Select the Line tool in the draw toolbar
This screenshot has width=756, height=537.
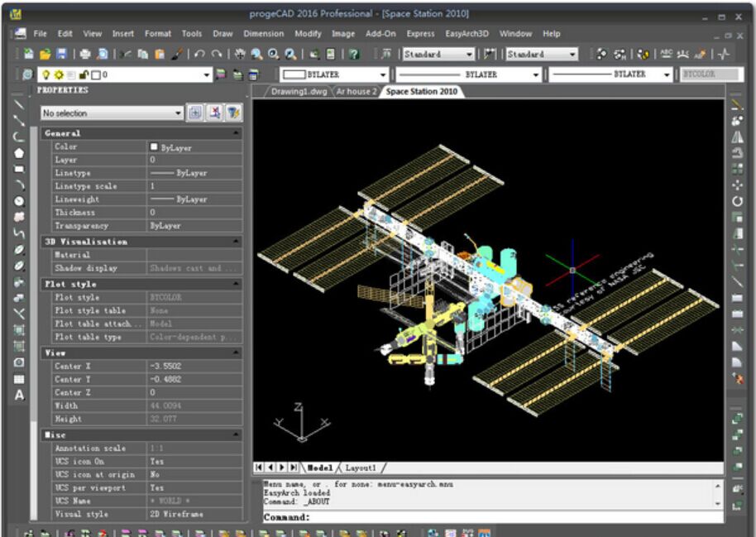19,104
